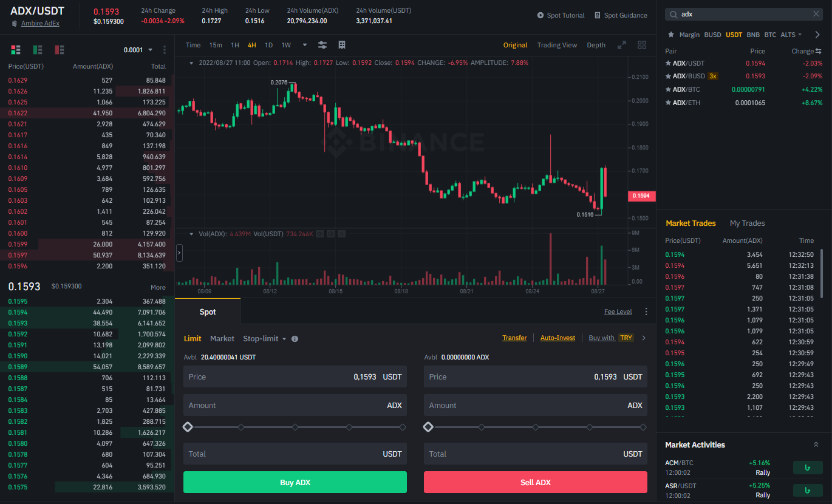832x504 pixels.
Task: Click More under order book price
Action: pos(158,287)
